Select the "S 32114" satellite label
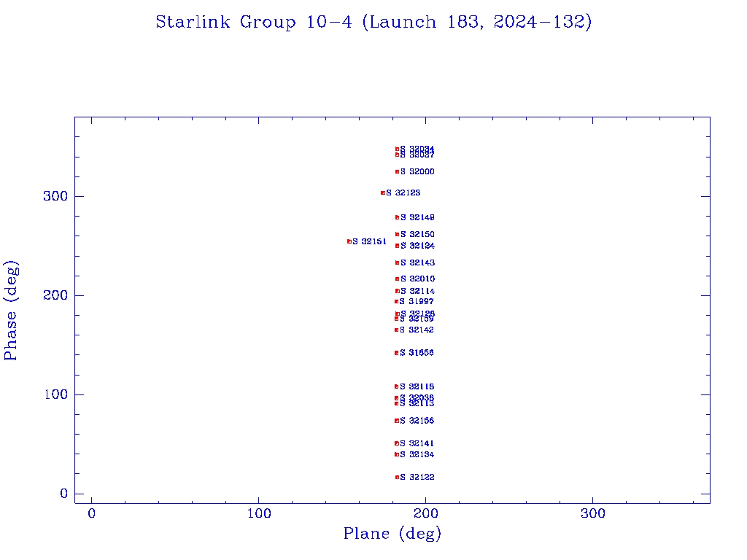The width and height of the screenshot is (747, 560). click(417, 291)
